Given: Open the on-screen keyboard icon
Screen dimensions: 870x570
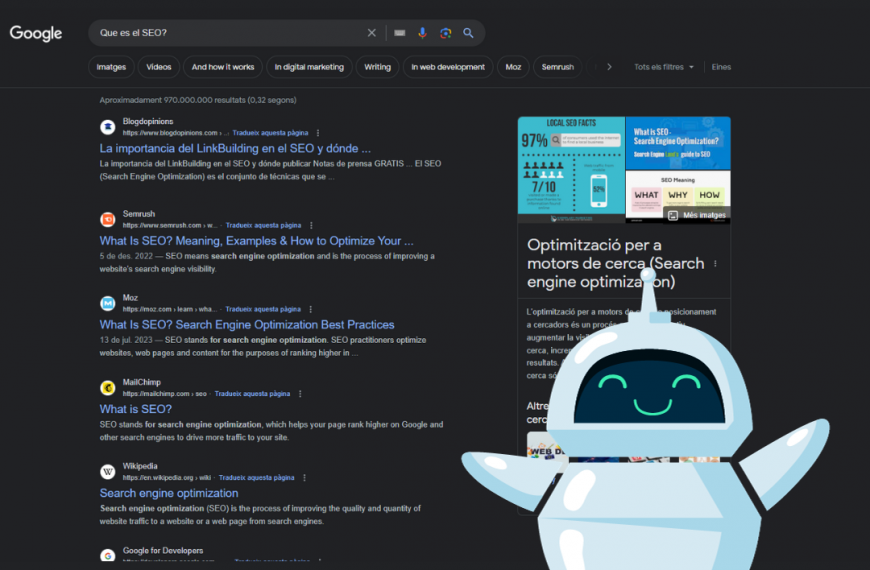Looking at the screenshot, I should pos(399,33).
